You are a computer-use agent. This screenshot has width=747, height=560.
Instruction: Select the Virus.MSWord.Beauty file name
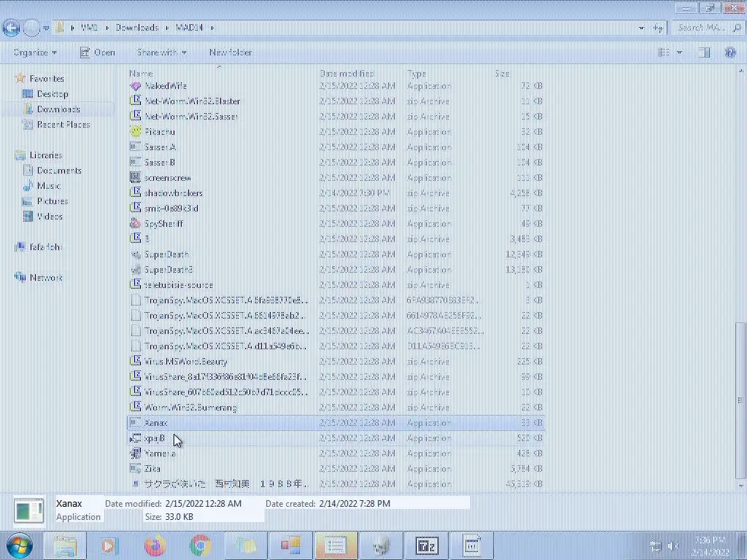pyautogui.click(x=186, y=362)
